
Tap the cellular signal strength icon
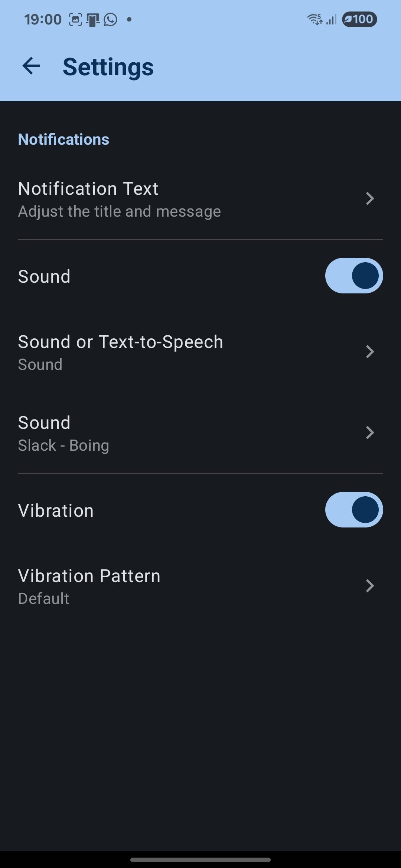(331, 19)
